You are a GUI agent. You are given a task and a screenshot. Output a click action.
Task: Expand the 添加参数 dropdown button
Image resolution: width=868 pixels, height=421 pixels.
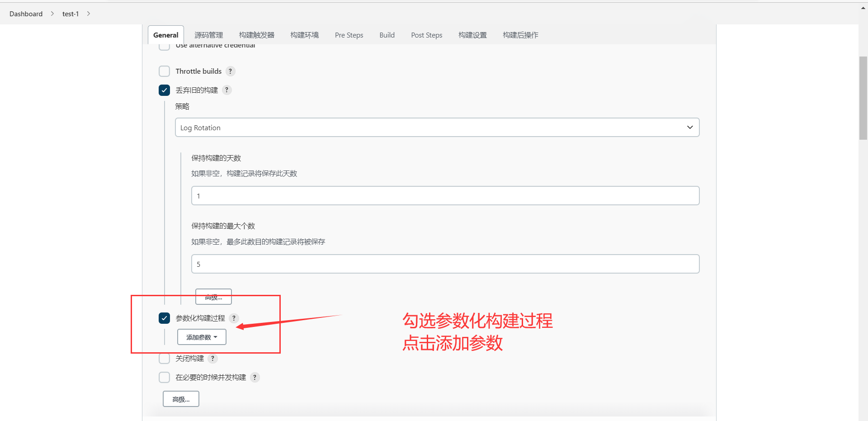click(x=202, y=337)
